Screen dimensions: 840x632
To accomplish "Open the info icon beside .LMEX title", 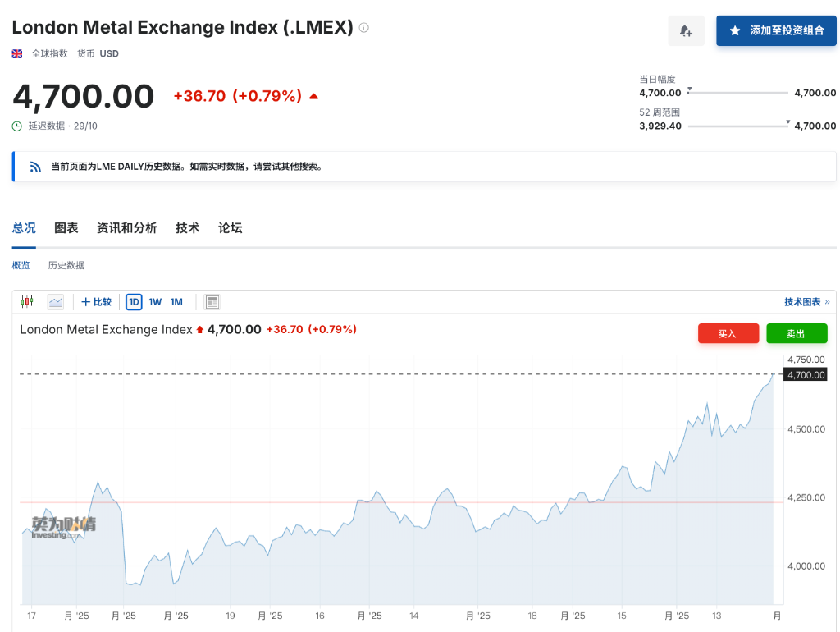I will click(363, 27).
